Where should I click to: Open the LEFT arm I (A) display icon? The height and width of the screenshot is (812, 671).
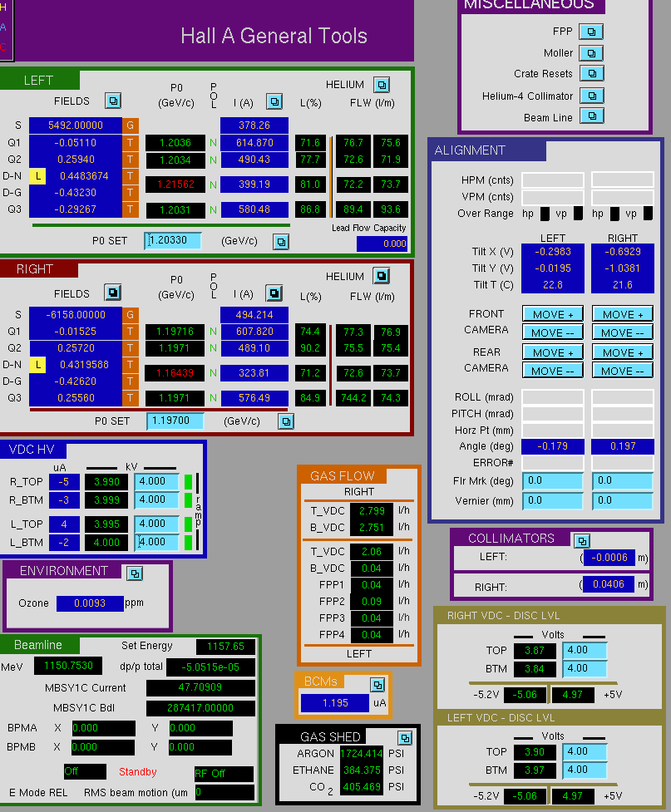(274, 101)
